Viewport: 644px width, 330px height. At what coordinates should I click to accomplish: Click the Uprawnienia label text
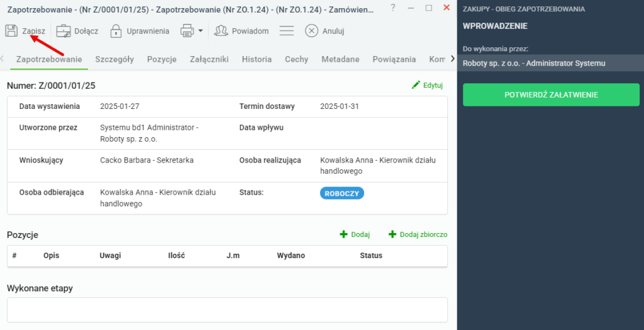[148, 31]
